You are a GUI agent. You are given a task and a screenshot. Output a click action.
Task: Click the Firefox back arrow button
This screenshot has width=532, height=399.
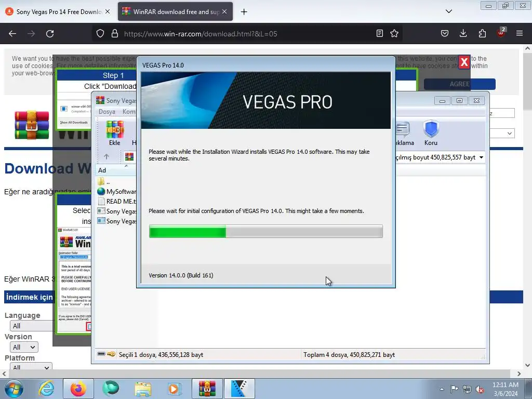tap(12, 34)
